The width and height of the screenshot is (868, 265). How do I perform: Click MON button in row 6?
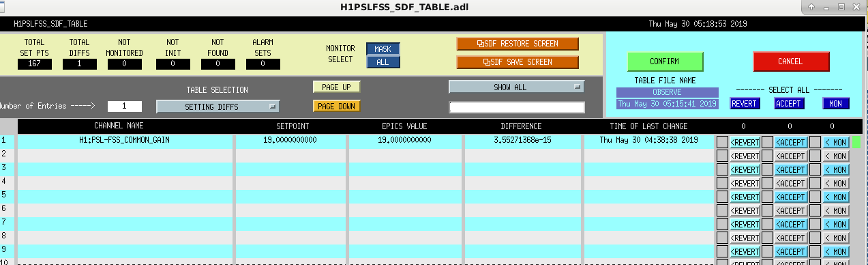click(x=836, y=210)
